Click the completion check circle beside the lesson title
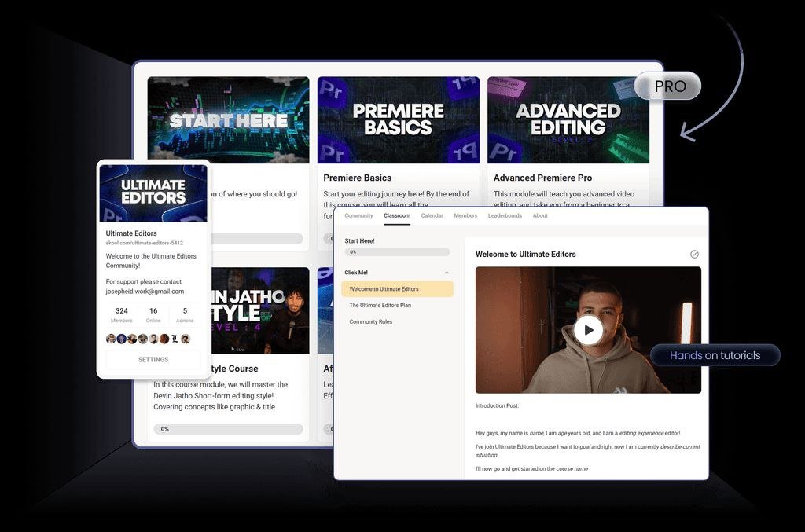 694,254
